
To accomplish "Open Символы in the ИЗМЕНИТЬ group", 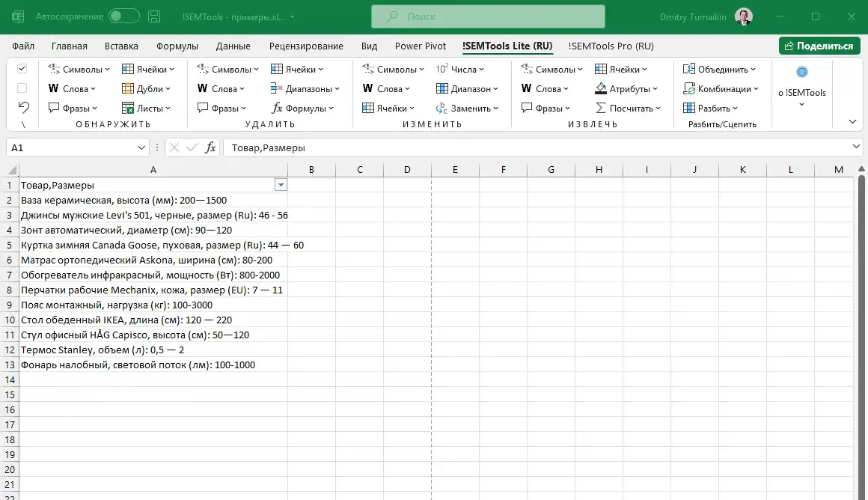I will tap(393, 69).
